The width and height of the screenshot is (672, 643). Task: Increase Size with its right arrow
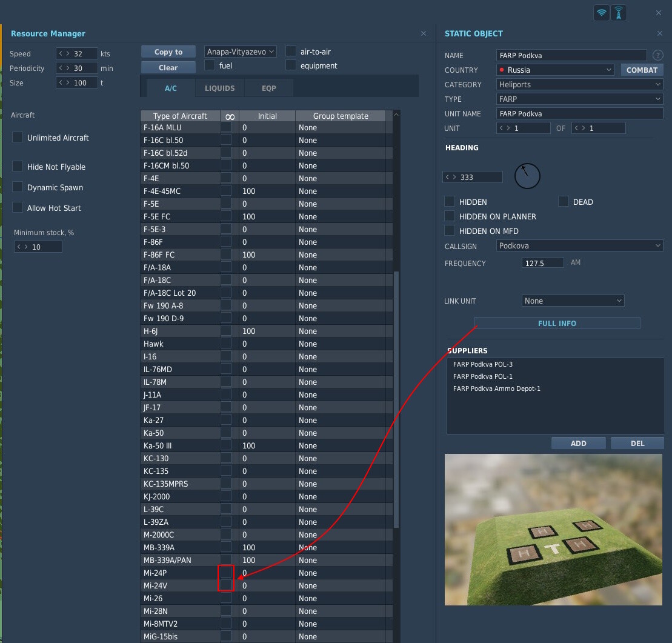(x=68, y=83)
